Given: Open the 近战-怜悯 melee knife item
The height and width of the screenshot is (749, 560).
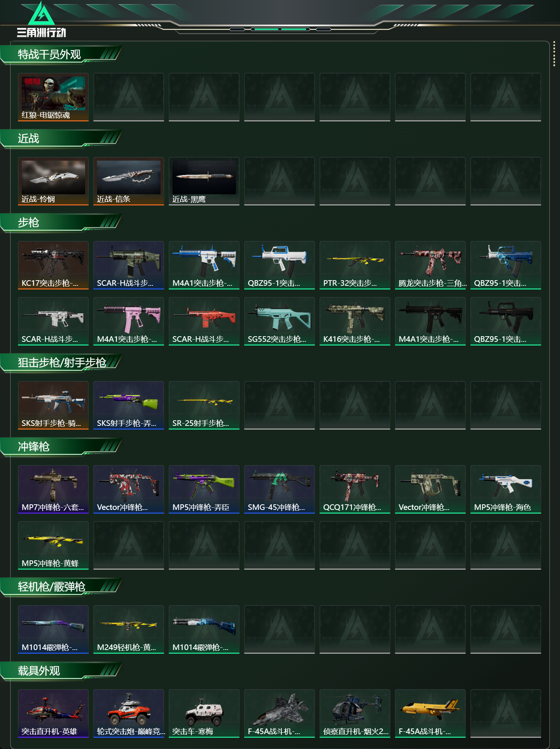Looking at the screenshot, I should tap(53, 181).
